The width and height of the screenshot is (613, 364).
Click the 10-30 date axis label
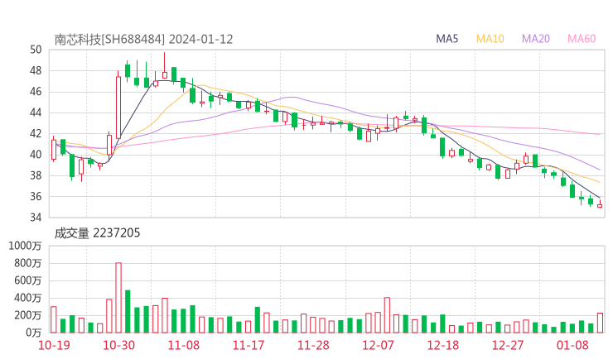(118, 345)
